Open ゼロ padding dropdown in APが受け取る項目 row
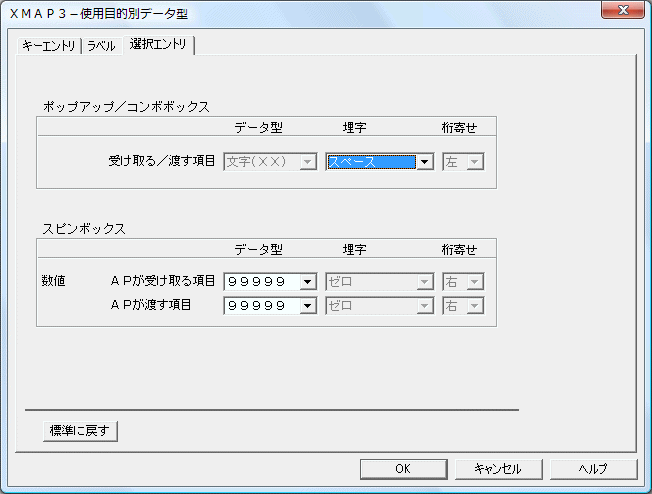Viewport: 652px width, 494px height. (380, 282)
